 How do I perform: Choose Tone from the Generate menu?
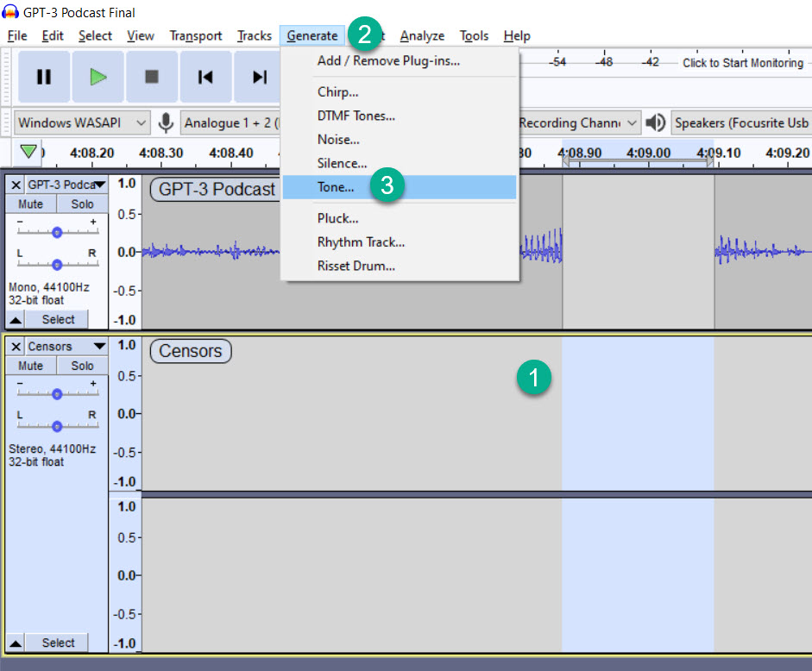[x=400, y=187]
